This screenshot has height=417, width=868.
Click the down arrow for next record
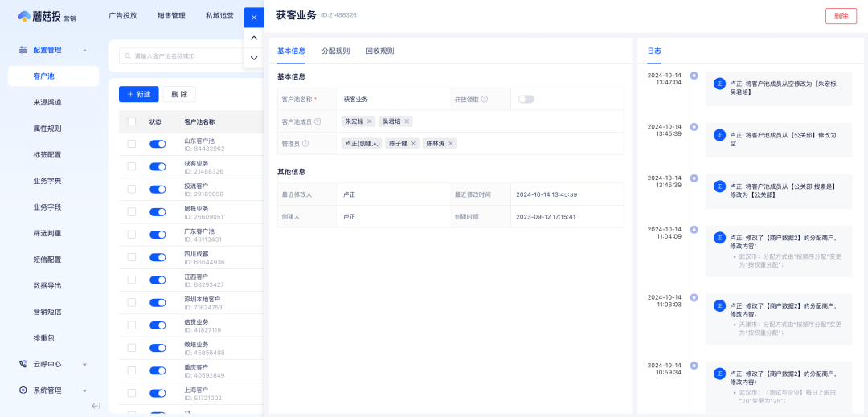253,58
